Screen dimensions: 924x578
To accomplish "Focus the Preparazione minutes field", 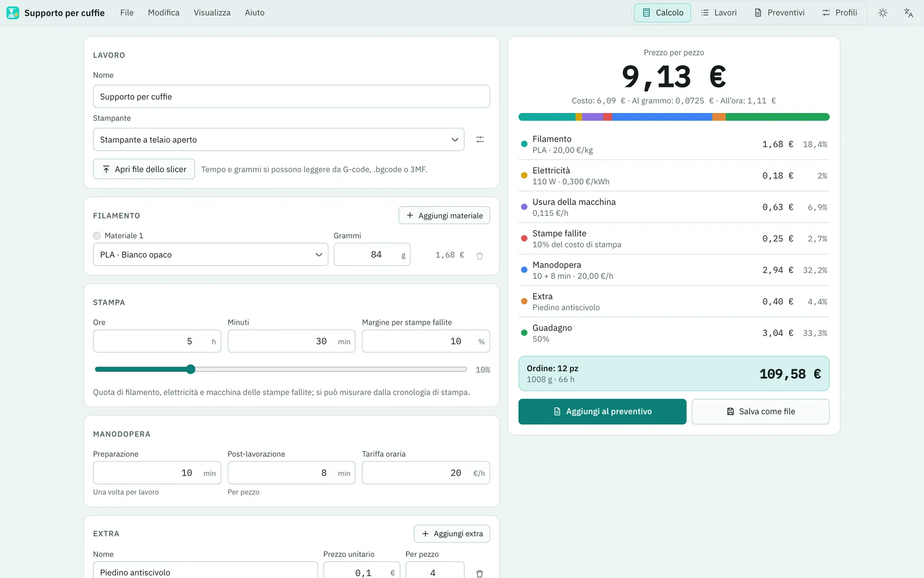I will coord(157,473).
